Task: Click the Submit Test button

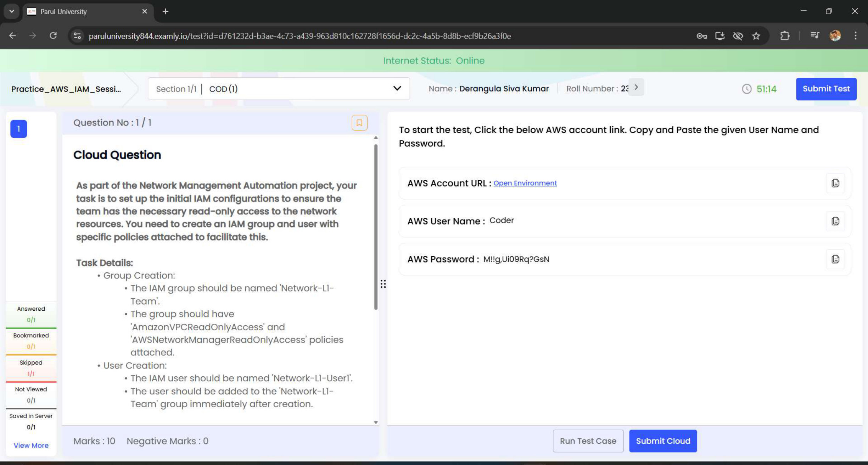Action: click(826, 89)
